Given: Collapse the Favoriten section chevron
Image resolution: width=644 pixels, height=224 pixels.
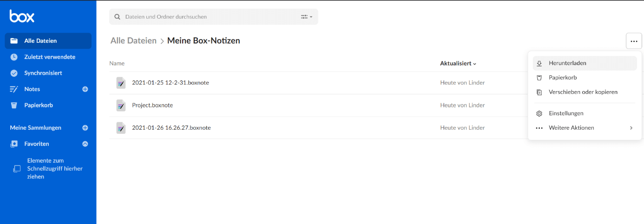Looking at the screenshot, I should (x=85, y=144).
